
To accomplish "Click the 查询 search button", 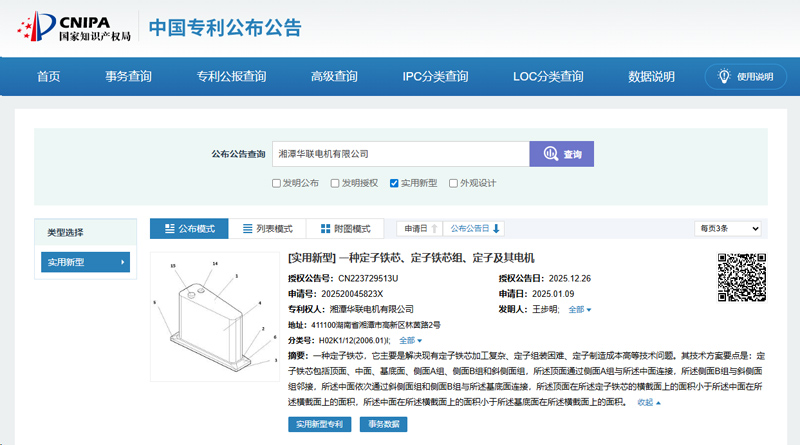I will [x=562, y=154].
